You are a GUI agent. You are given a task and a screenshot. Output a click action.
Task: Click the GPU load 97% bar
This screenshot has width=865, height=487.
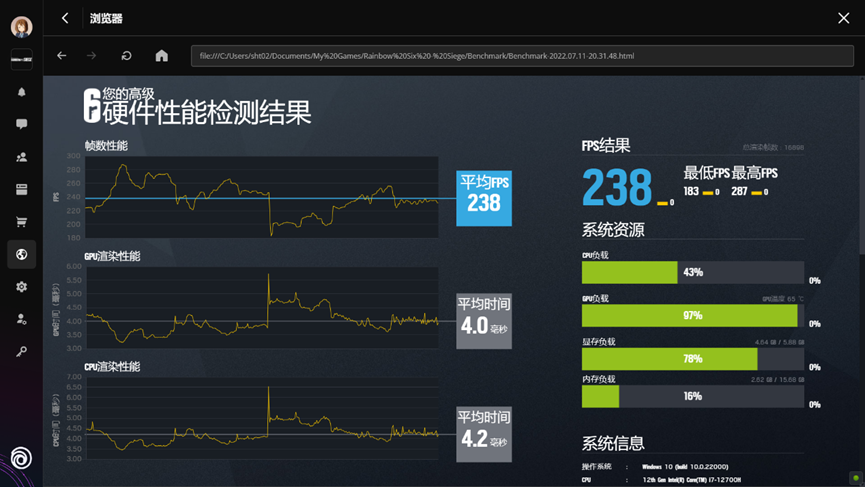click(689, 316)
